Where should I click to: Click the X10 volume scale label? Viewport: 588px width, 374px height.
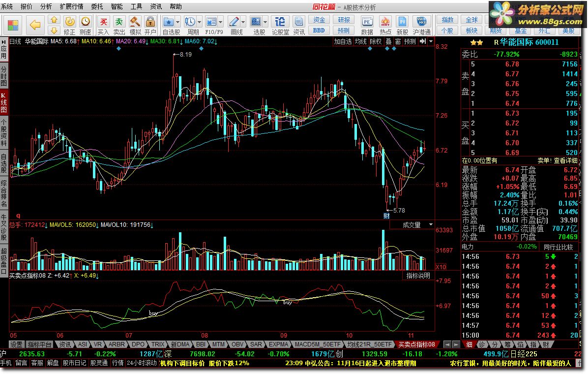[441, 267]
